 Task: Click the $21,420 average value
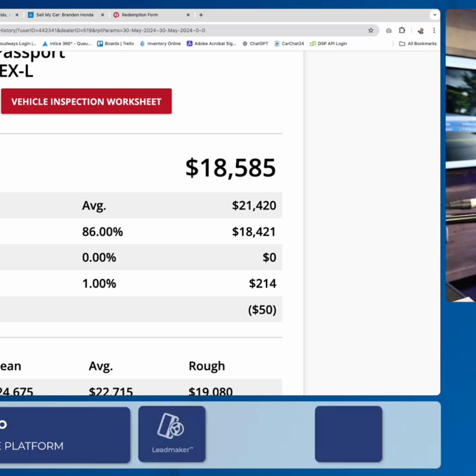click(254, 205)
